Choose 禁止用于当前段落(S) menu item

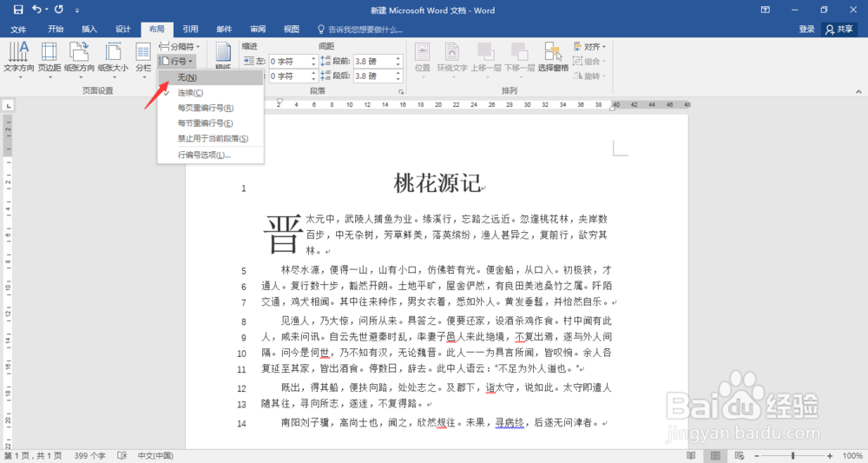point(210,138)
